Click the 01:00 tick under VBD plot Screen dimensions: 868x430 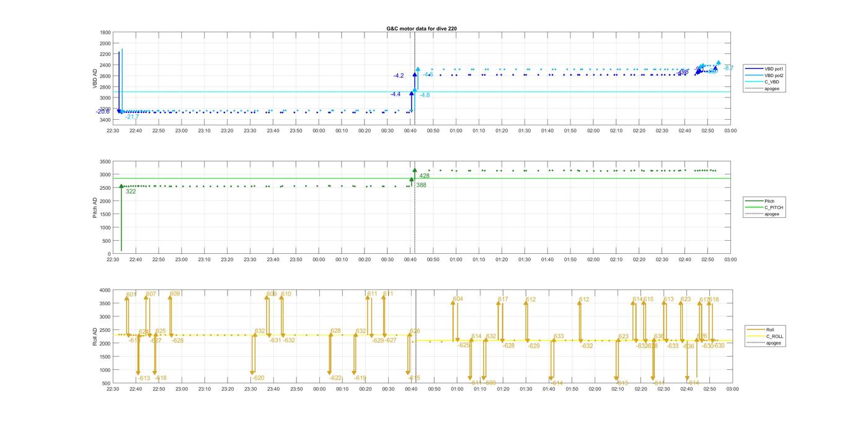point(456,130)
